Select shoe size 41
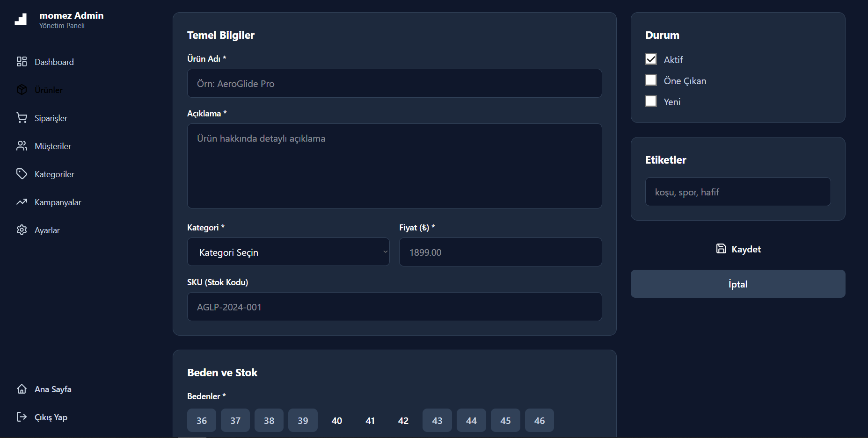This screenshot has height=438, width=868. coord(370,420)
